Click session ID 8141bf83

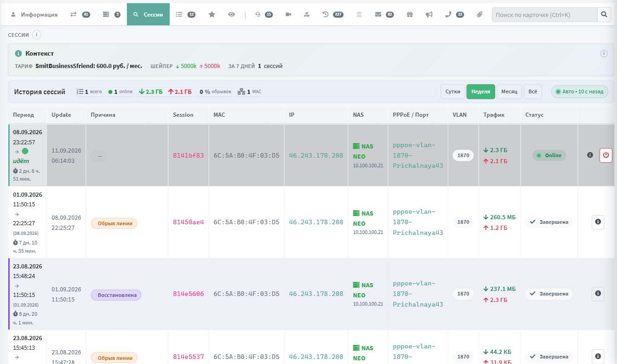pyautogui.click(x=189, y=155)
